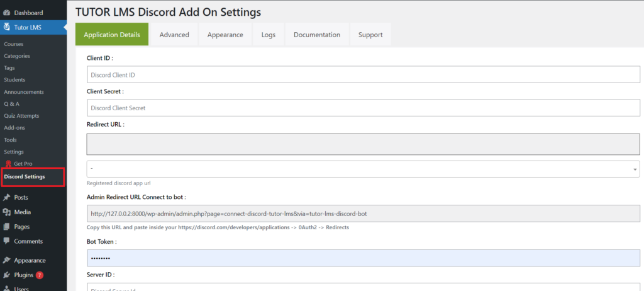Click the Tutor LMS menu label
Image resolution: width=644 pixels, height=291 pixels.
click(28, 28)
